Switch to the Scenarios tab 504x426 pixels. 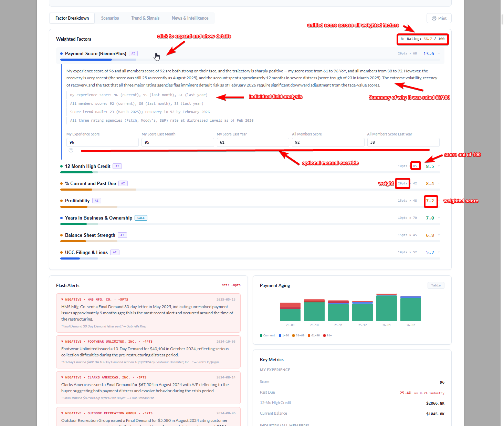pyautogui.click(x=110, y=18)
